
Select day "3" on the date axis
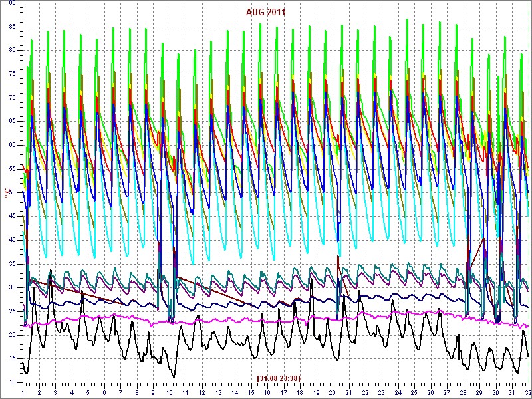[55, 392]
